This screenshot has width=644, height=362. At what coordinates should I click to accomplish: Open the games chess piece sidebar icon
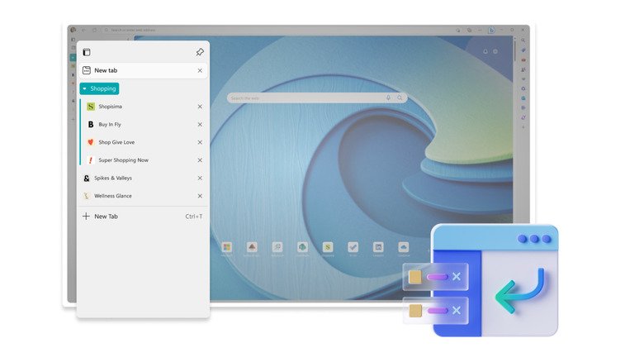click(x=523, y=69)
